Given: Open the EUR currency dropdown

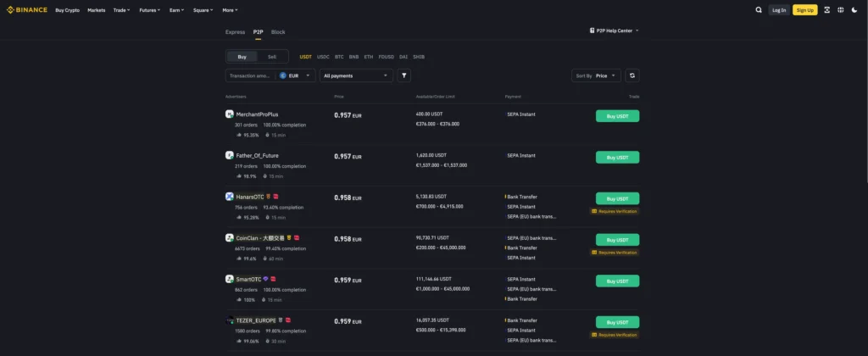Looking at the screenshot, I should tap(296, 75).
